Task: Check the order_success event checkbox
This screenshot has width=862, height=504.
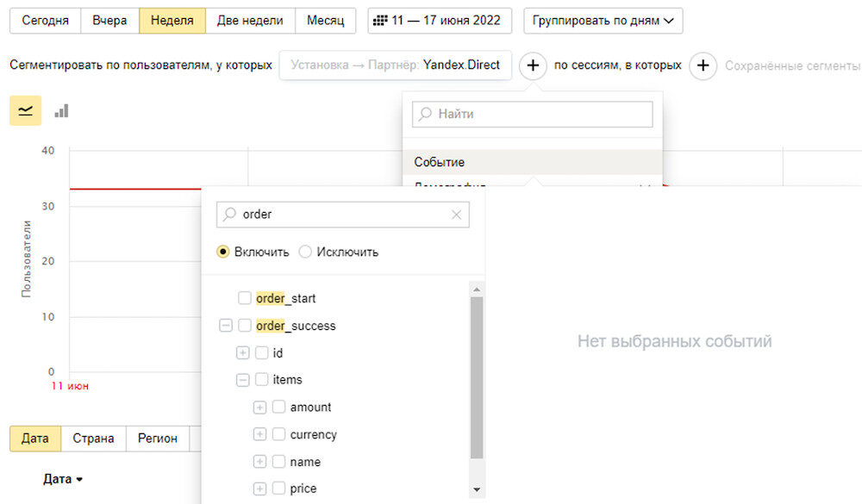Action: [x=245, y=326]
